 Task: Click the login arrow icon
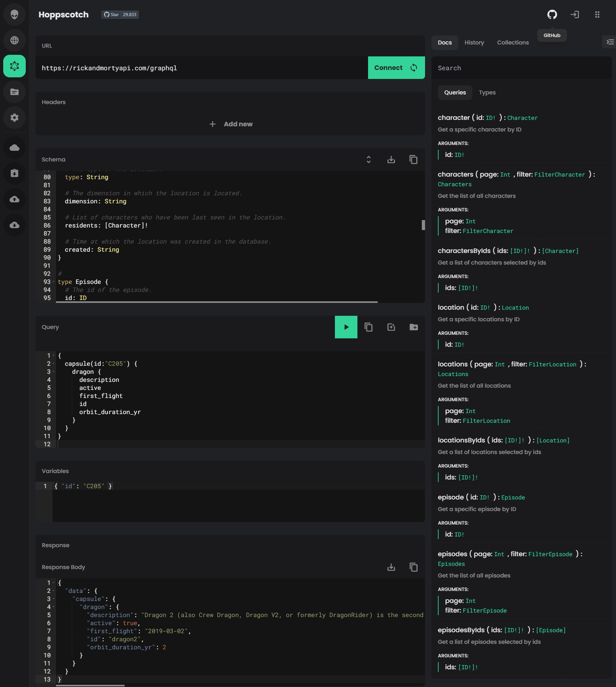click(x=575, y=15)
